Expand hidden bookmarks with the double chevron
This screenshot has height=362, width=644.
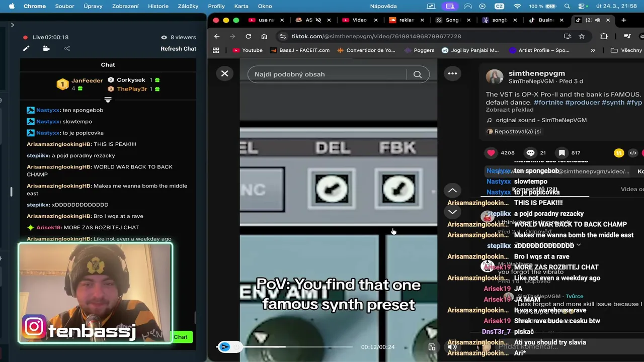(x=593, y=50)
